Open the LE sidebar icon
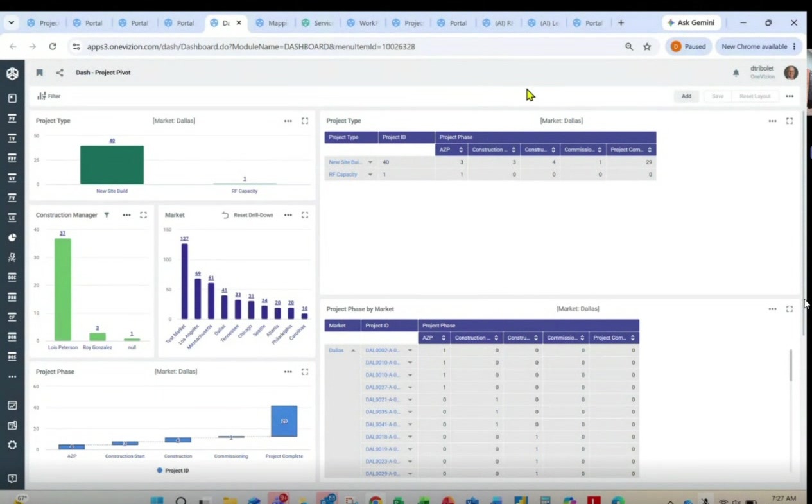812x504 pixels. click(x=12, y=218)
